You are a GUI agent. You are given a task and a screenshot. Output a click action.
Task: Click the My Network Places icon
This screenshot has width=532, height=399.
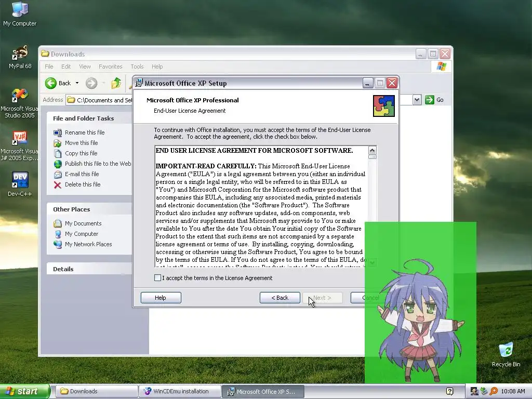point(58,244)
